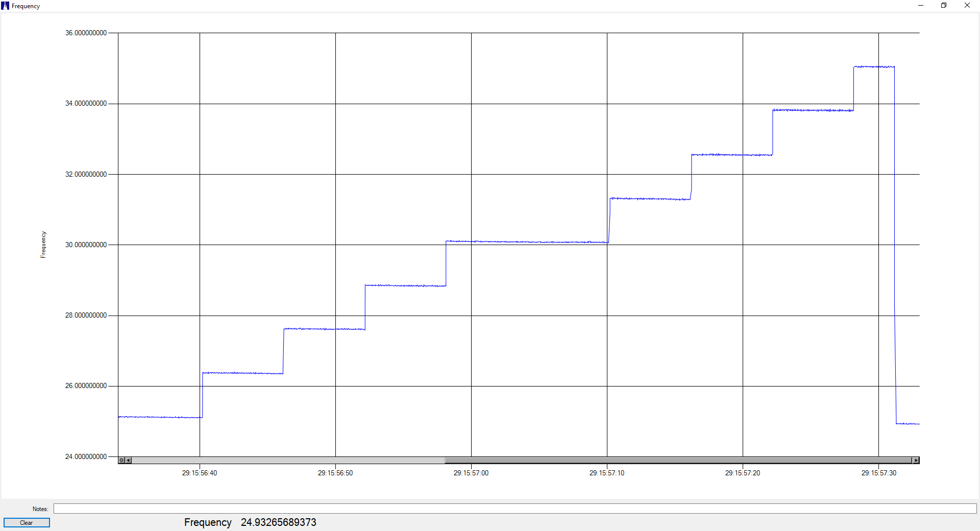Click the 29:15:57:00 time axis label
Image resolution: width=980 pixels, height=531 pixels.
pos(471,473)
